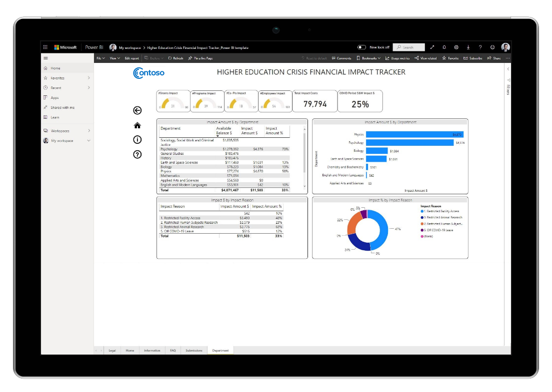The width and height of the screenshot is (552, 392).
Task: Switch to the Submissions page tab
Action: [194, 351]
